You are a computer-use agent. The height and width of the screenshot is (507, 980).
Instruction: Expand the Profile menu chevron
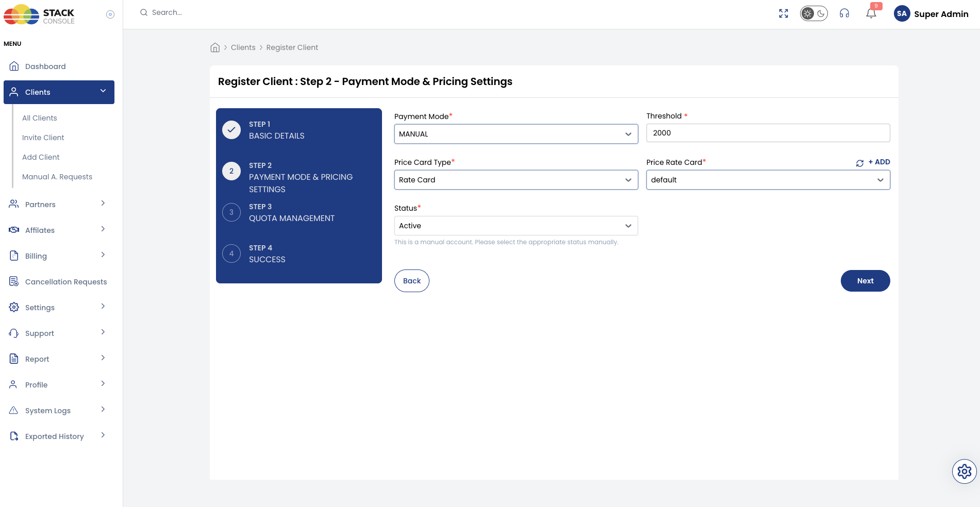pos(103,383)
